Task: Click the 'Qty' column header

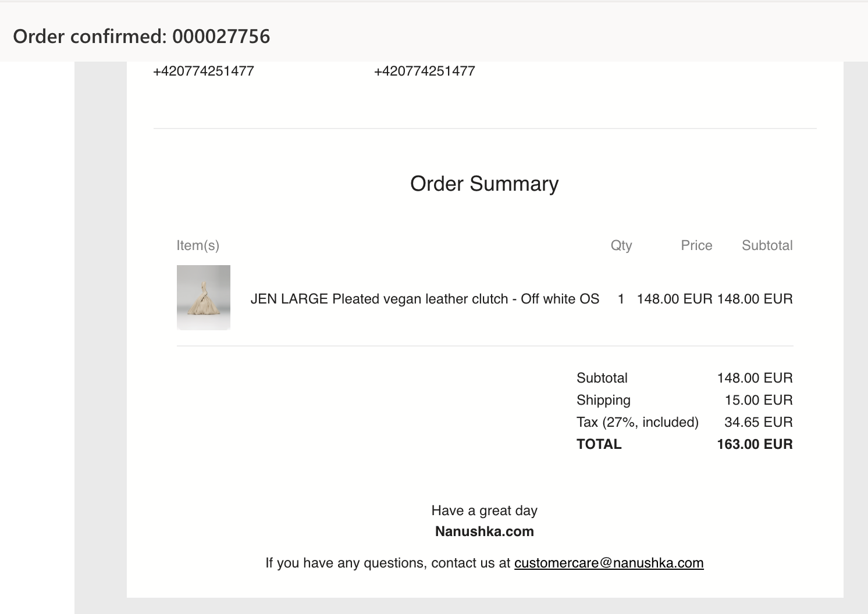Action: (621, 245)
